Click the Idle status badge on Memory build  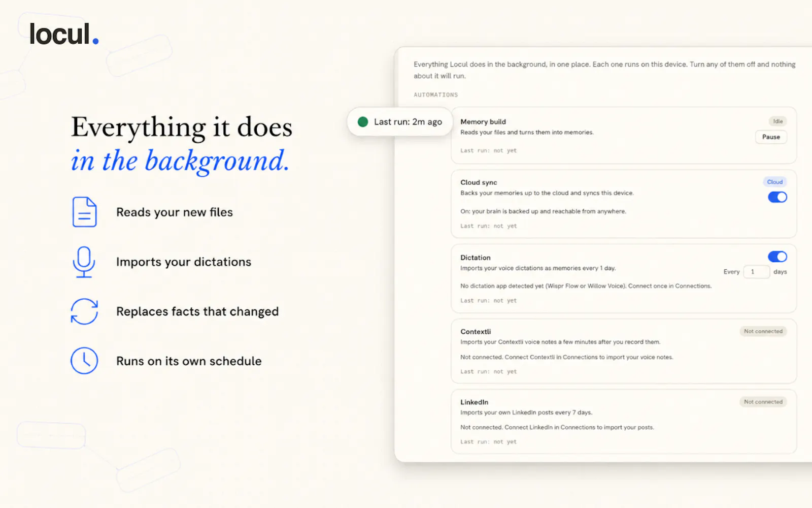[777, 121]
